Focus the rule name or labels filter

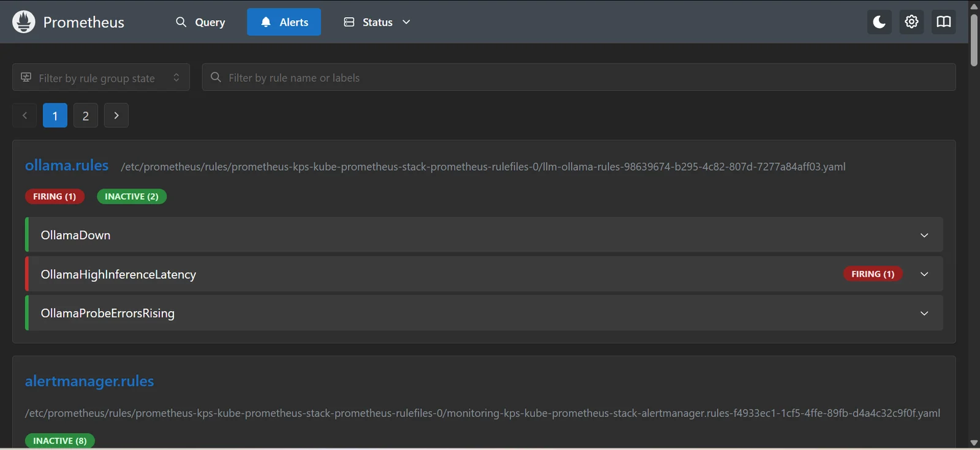tap(579, 77)
